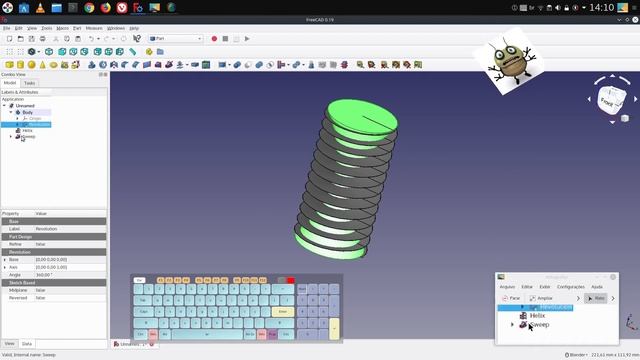Select the Loft tool icon
This screenshot has width=640, height=360.
click(158, 64)
